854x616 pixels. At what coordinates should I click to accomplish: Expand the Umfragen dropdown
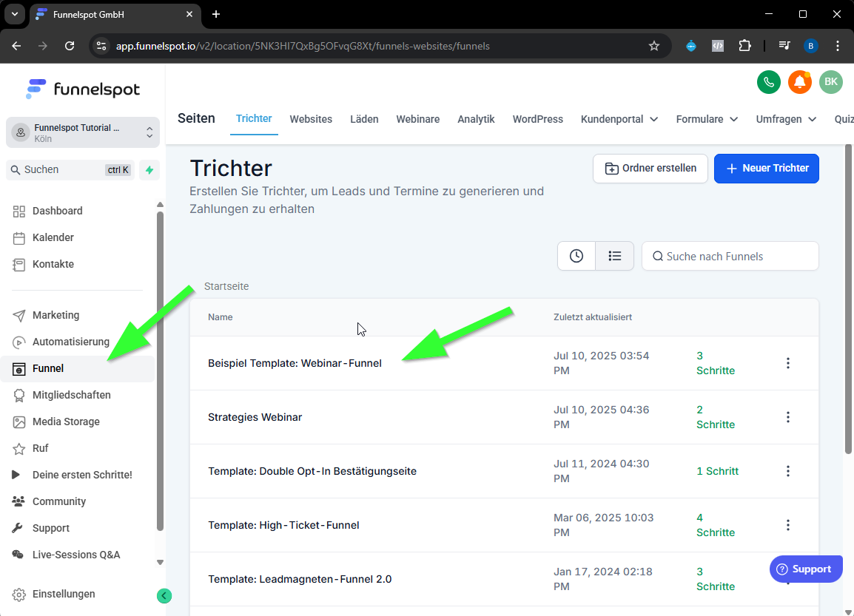pyautogui.click(x=786, y=119)
